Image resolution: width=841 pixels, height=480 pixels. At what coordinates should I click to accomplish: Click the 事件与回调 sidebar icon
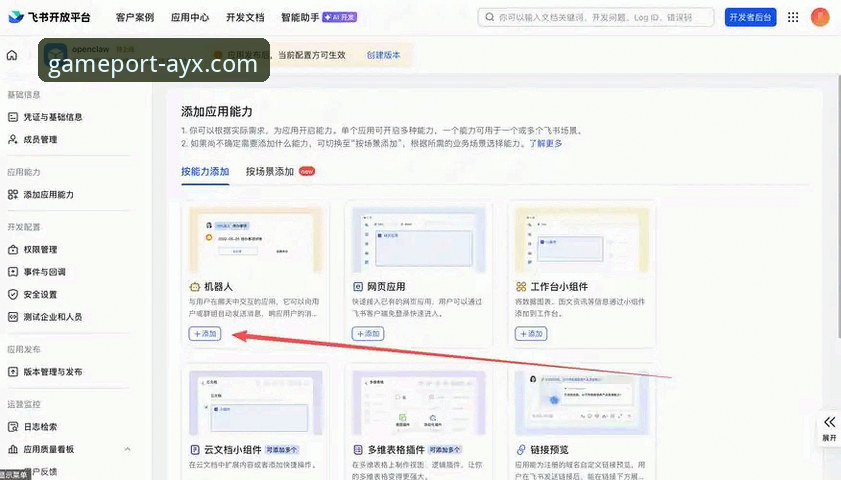(13, 272)
